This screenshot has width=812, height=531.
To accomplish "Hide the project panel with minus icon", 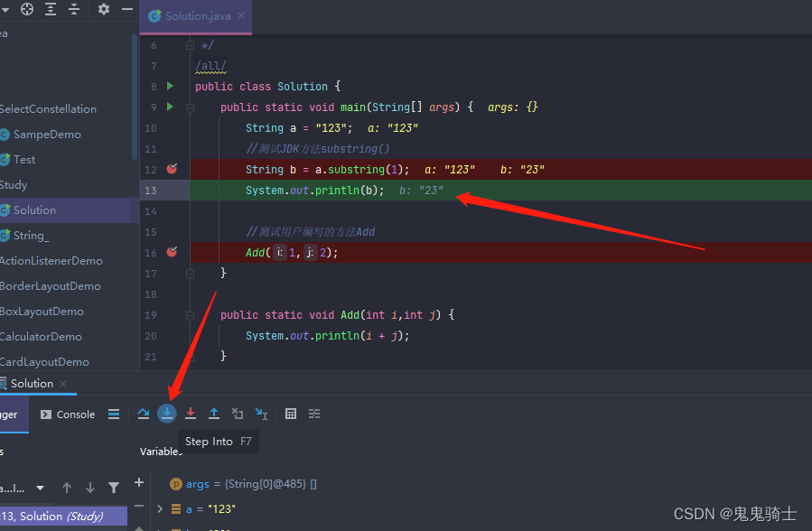I will pos(126,9).
